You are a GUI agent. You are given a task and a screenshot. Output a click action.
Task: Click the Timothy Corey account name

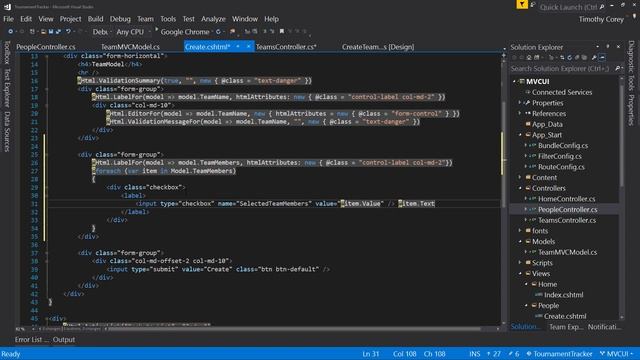(601, 19)
